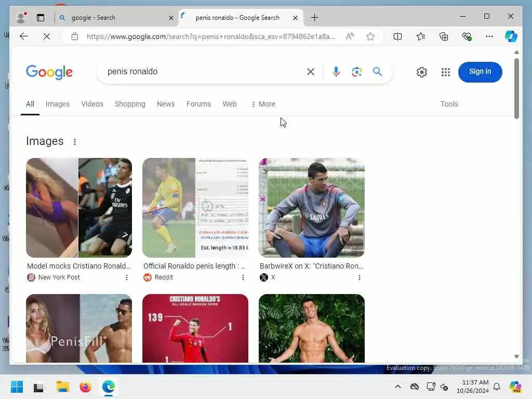Image resolution: width=532 pixels, height=399 pixels.
Task: Show hidden system tray icons
Action: [x=398, y=387]
